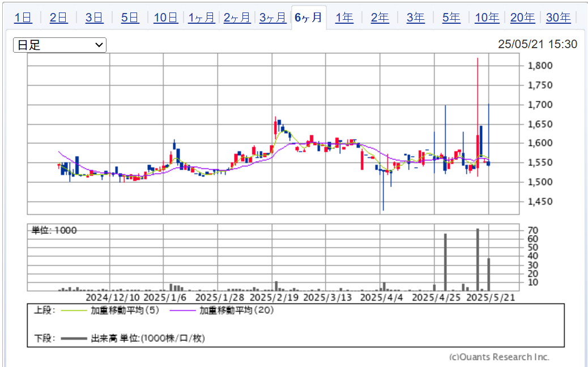Open the 20年 long-term chart tab

tap(522, 18)
